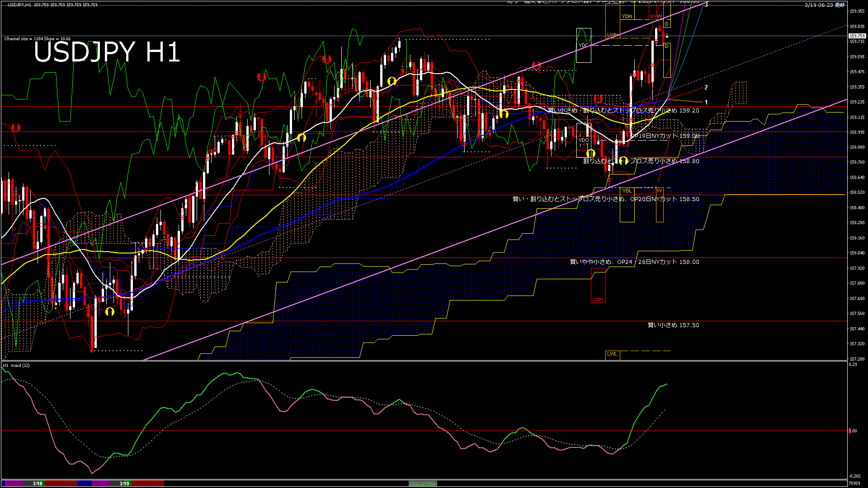Click the orange LWH level label
Viewport: 868px width, 488px height.
click(612, 35)
